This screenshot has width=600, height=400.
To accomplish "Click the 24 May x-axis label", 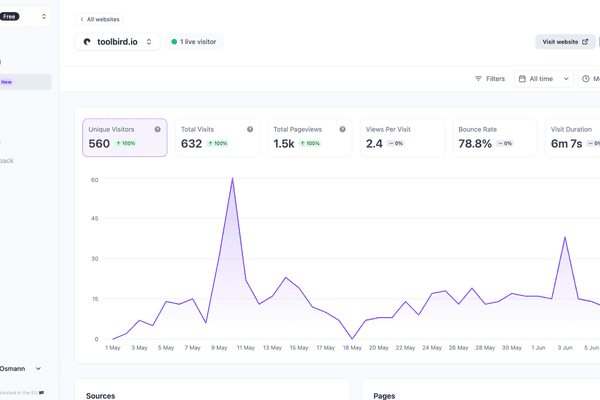I will click(432, 348).
